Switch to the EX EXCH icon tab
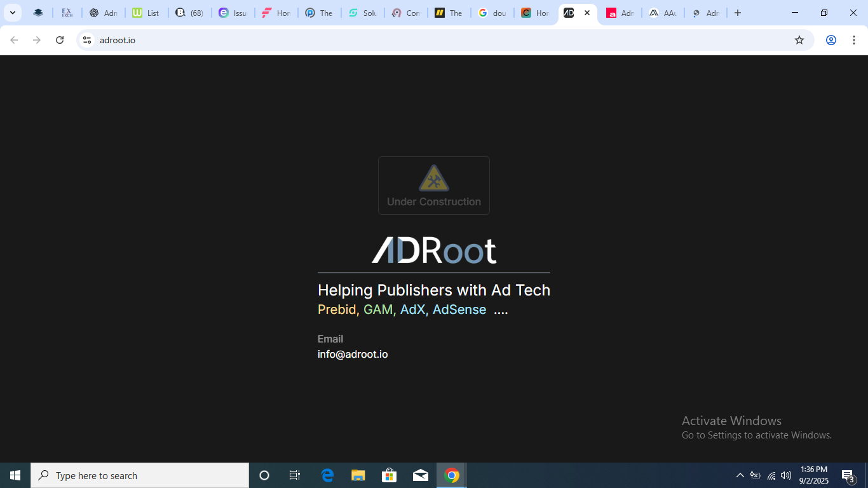 pos(67,13)
